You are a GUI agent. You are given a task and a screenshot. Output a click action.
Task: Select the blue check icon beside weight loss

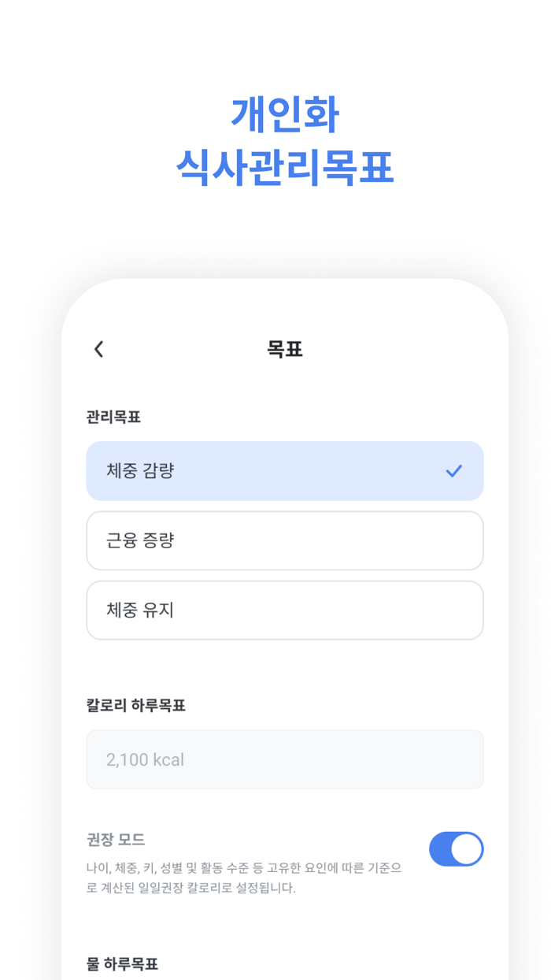point(453,471)
